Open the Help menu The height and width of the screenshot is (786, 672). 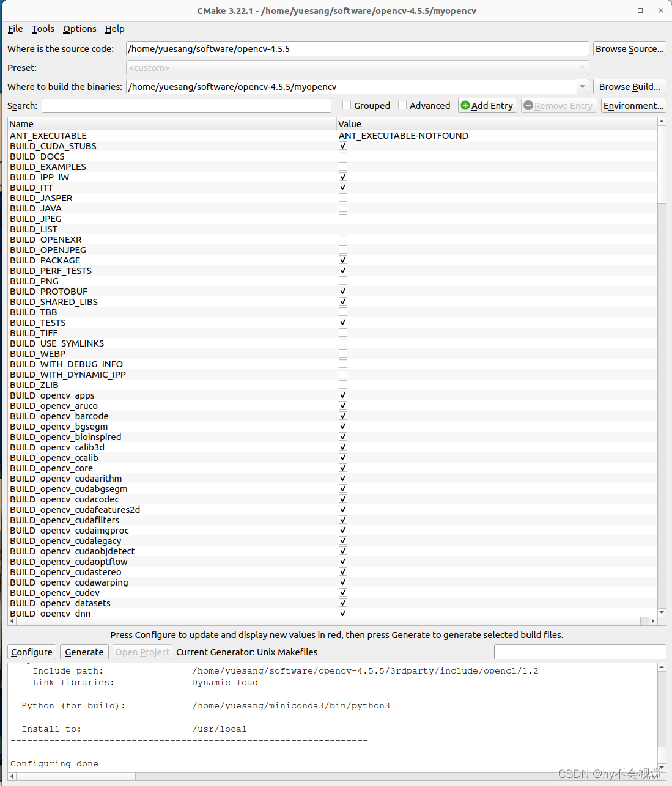[x=114, y=29]
